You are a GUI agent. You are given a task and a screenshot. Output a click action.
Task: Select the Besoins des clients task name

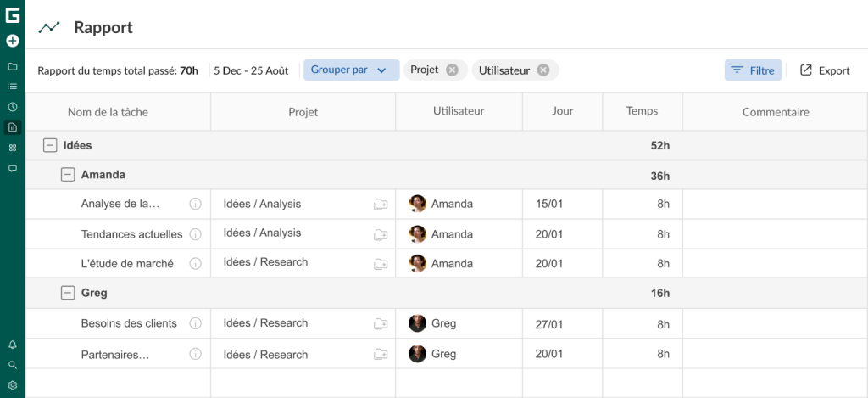click(x=129, y=323)
